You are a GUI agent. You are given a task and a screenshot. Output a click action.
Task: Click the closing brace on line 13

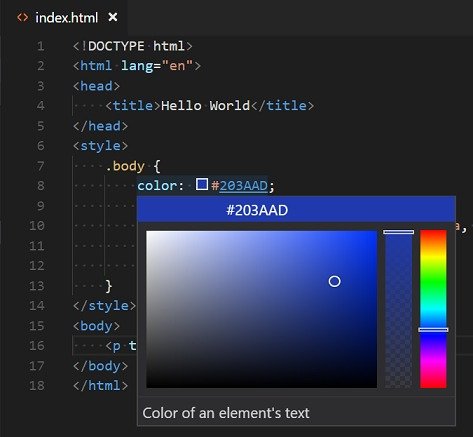click(109, 286)
